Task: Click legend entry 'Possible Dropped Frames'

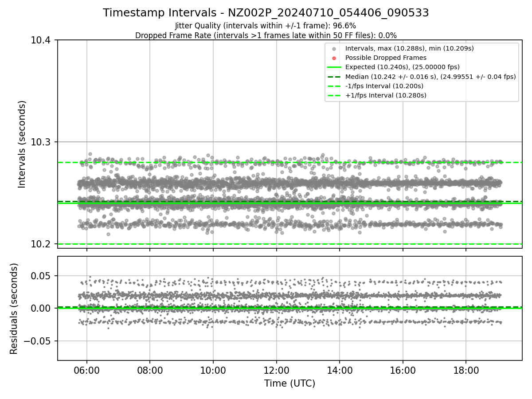Action: [x=386, y=58]
